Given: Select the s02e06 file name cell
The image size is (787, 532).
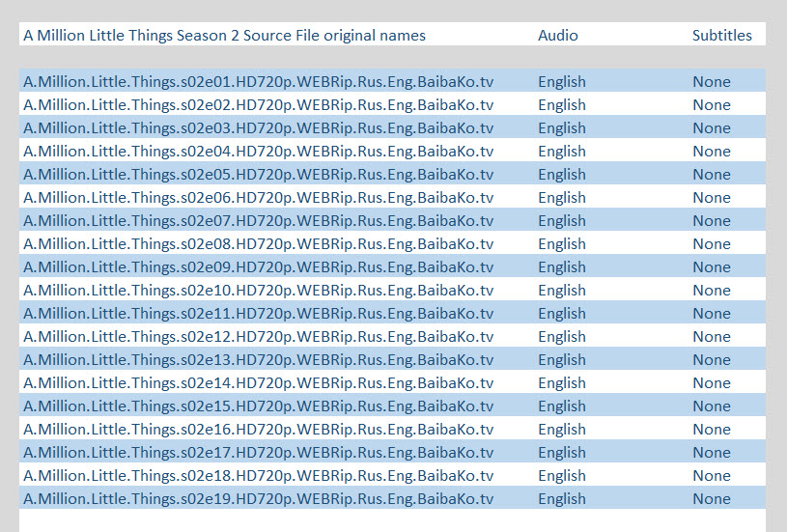Looking at the screenshot, I should coord(259,197).
